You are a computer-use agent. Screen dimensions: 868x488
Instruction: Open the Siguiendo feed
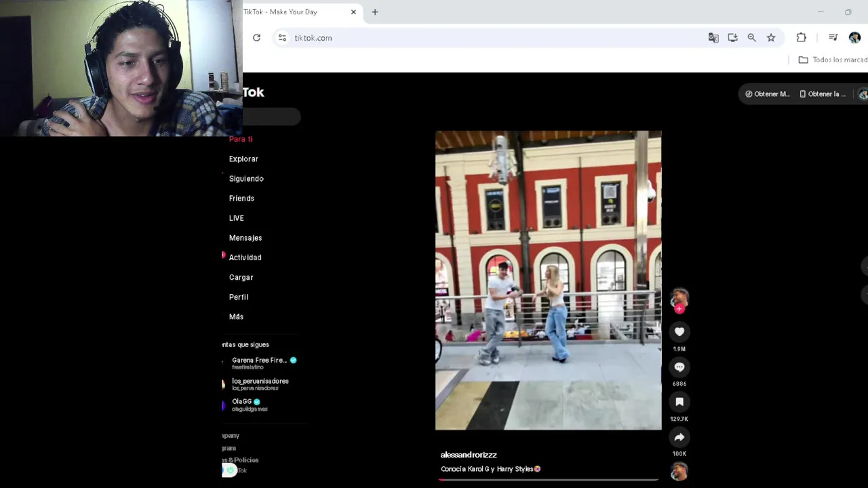[246, 178]
